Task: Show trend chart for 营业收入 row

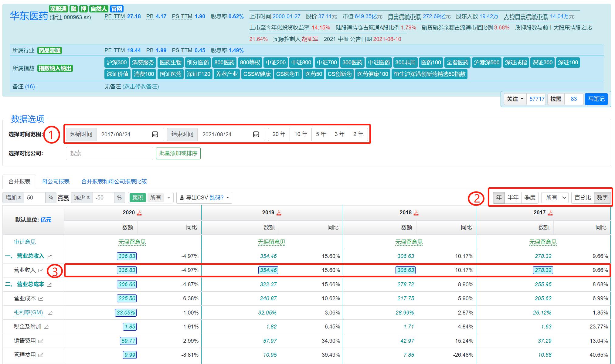Action: pos(41,270)
